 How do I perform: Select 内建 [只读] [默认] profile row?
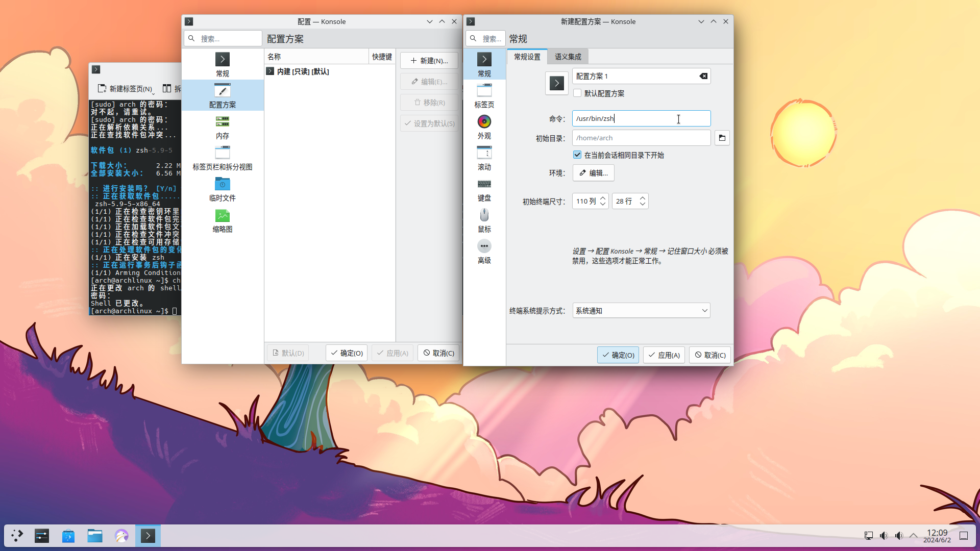pyautogui.click(x=303, y=71)
